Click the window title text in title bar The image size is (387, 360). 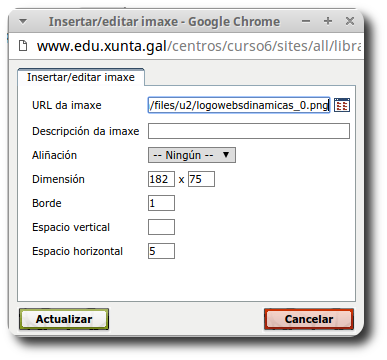[x=164, y=22]
